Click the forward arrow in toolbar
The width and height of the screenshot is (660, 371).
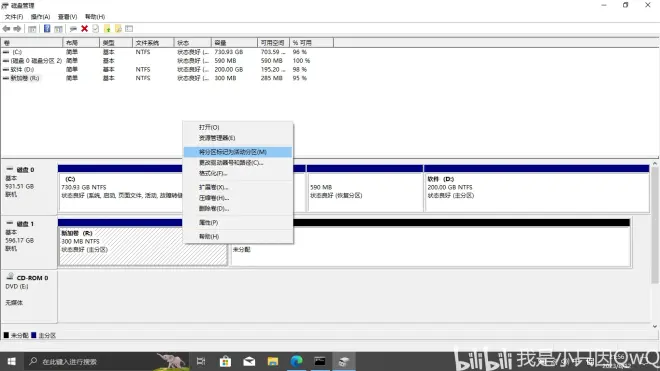(x=17, y=29)
